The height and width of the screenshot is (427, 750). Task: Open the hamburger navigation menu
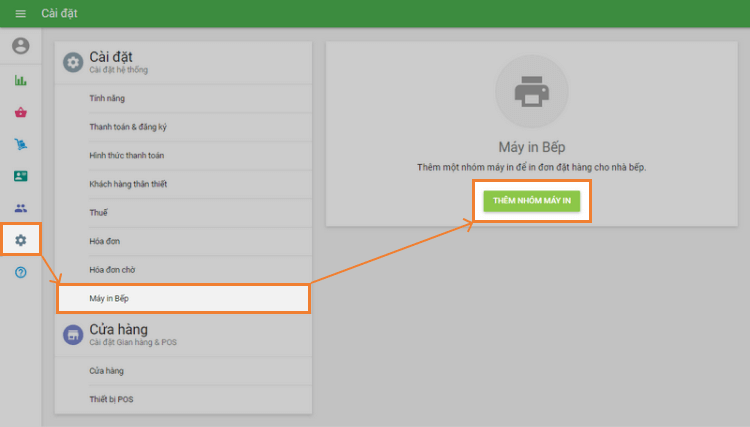[21, 13]
